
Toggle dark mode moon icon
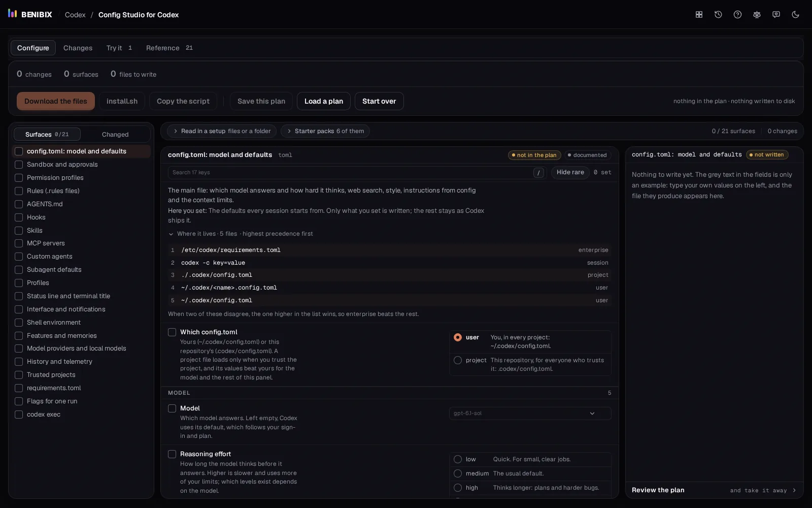pyautogui.click(x=795, y=15)
